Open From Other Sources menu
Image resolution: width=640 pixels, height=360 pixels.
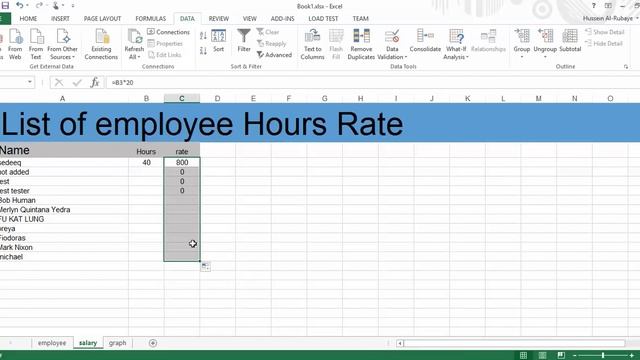coord(62,44)
